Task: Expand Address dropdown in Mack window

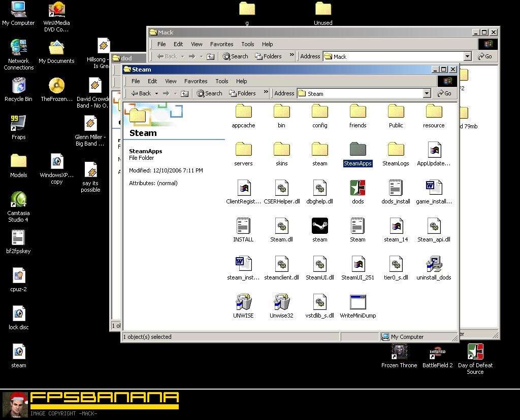Action: point(467,56)
